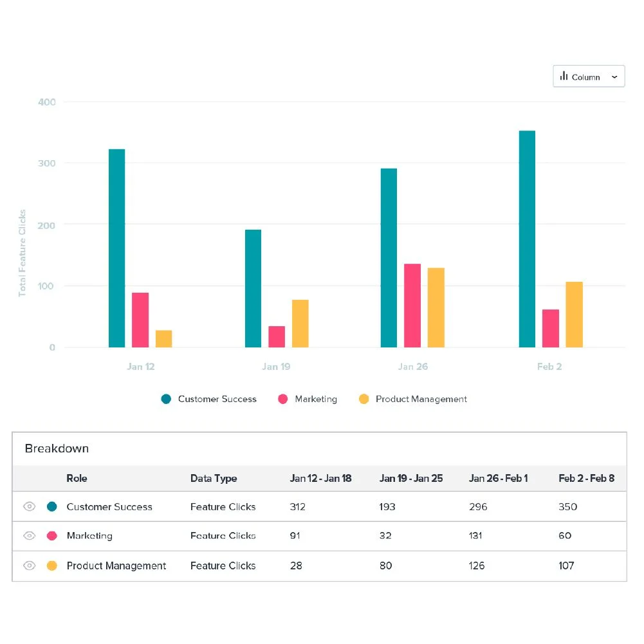
Task: Click the Product Management bar for Jan 19
Action: (x=300, y=324)
